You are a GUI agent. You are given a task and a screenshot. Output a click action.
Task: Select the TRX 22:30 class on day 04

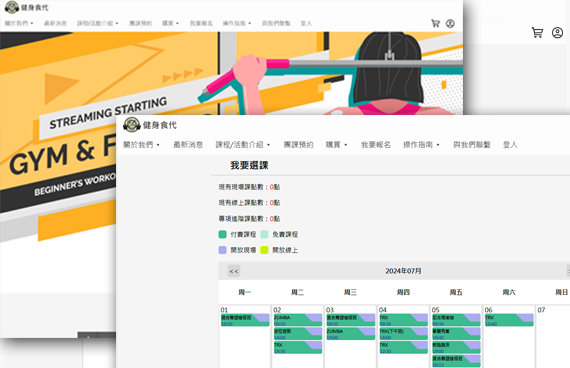pos(404,348)
